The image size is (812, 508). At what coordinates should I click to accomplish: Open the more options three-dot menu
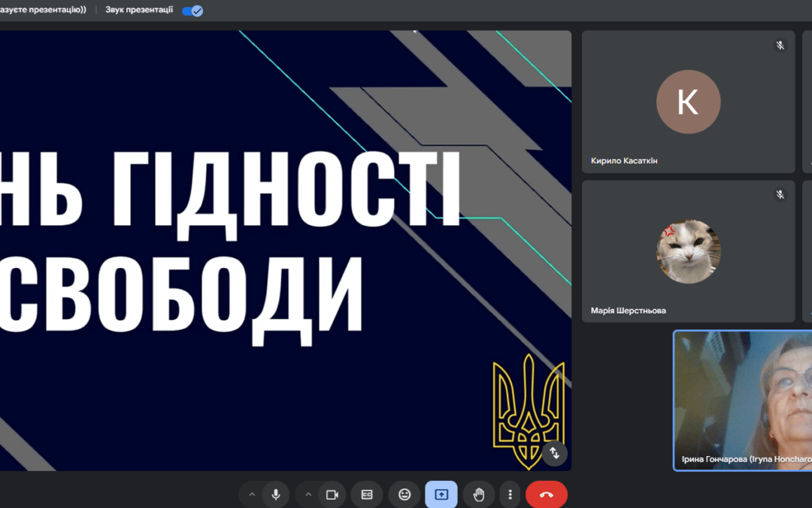510,495
